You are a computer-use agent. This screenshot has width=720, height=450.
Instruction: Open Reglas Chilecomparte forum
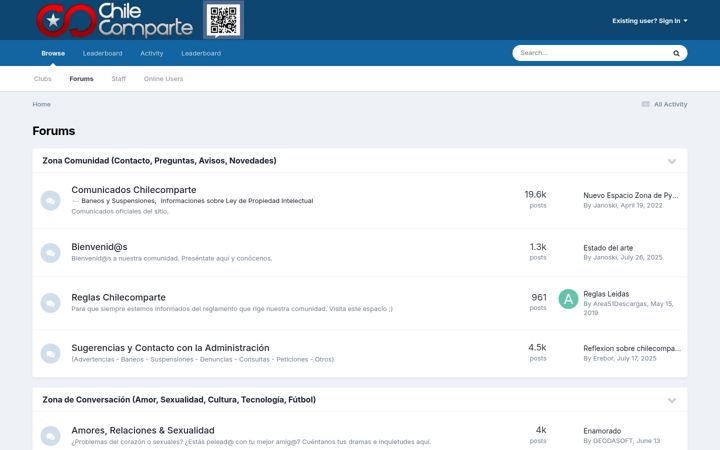[118, 297]
